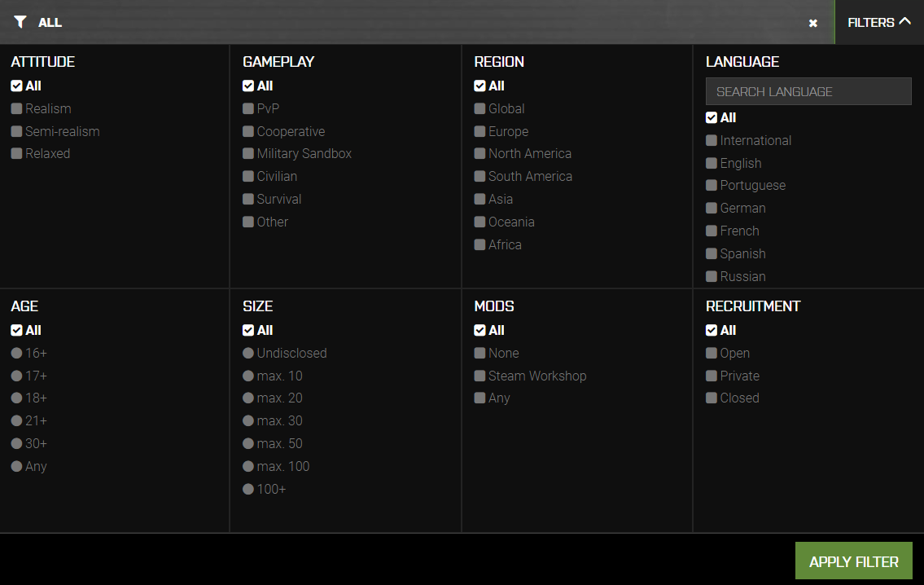Clear filters with the X icon
The height and width of the screenshot is (585, 924).
point(812,23)
